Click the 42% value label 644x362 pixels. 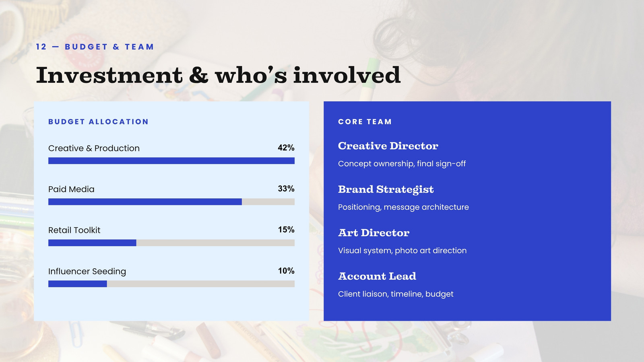pyautogui.click(x=286, y=148)
